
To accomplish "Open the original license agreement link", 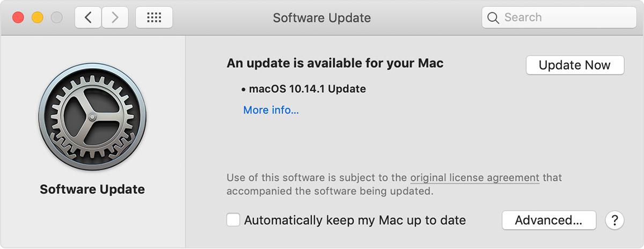I will coord(474,178).
